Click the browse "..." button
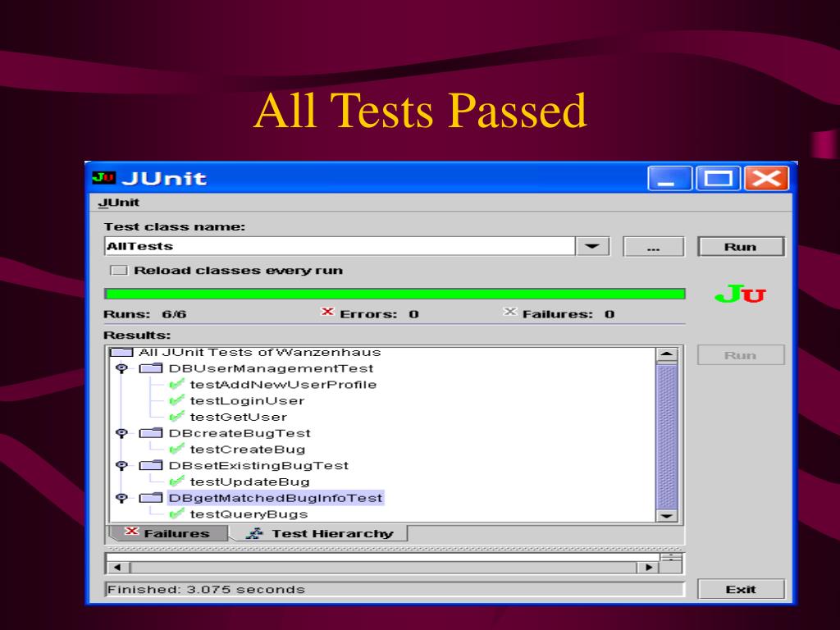 (x=653, y=247)
